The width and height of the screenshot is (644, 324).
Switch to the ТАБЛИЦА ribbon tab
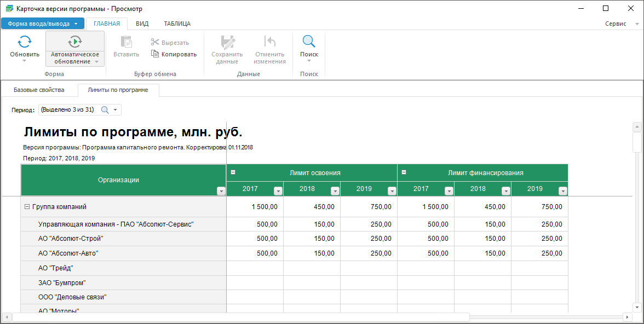177,24
